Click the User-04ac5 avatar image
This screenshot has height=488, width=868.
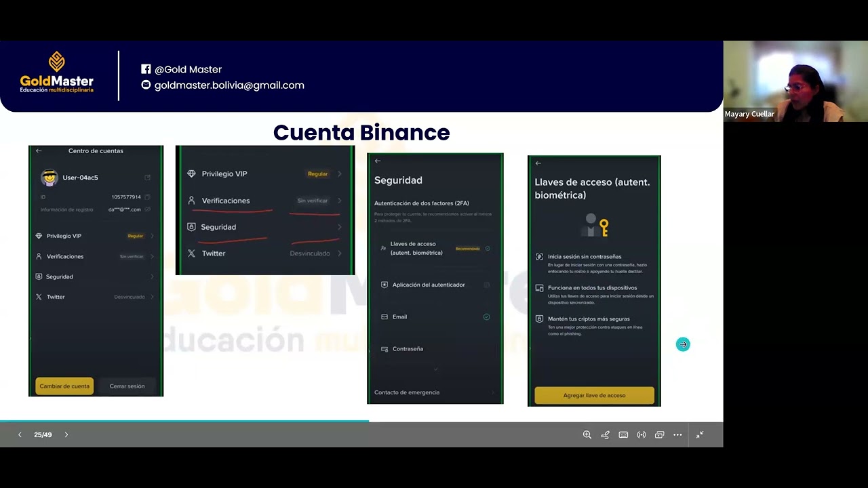(x=50, y=178)
